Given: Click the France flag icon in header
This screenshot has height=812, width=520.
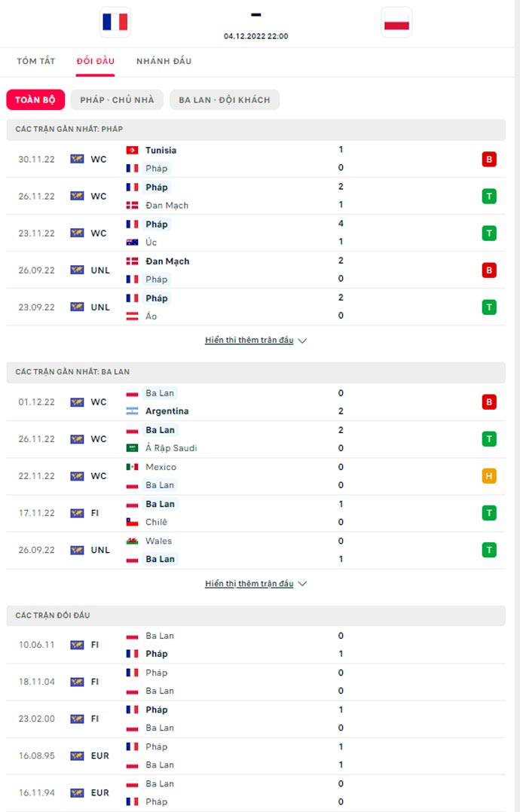Looking at the screenshot, I should pyautogui.click(x=115, y=22).
